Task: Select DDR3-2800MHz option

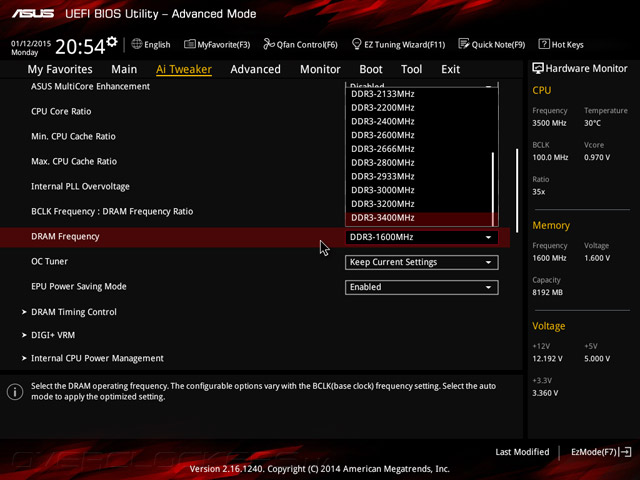Action: tap(418, 163)
